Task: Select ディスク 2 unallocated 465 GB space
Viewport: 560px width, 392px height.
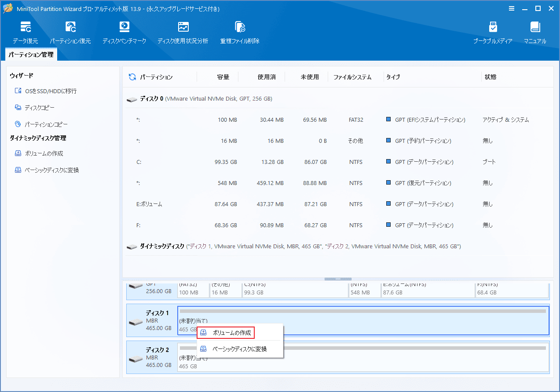Action: (x=363, y=357)
